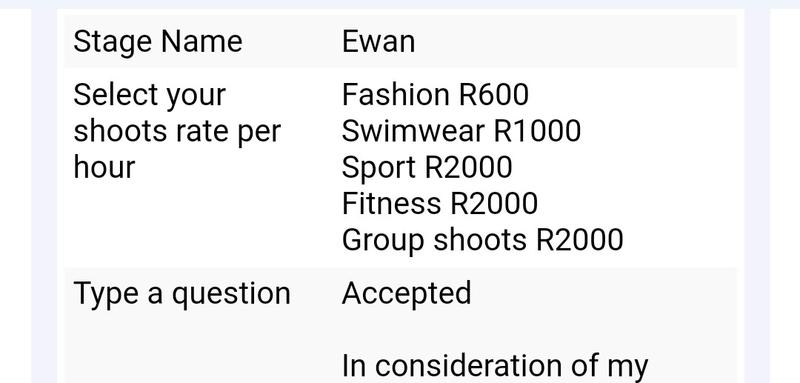Click the word Swimwear
This screenshot has height=383, width=800.
click(413, 131)
